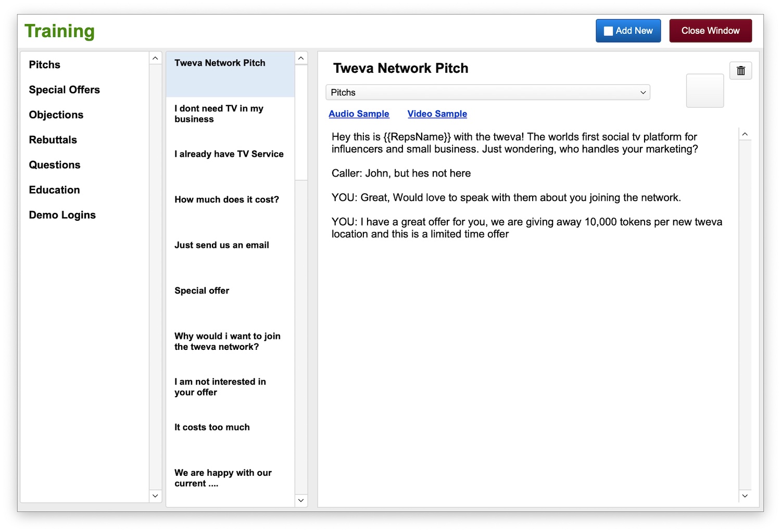Image resolution: width=781 pixels, height=532 pixels.
Task: Click the script text scroll down arrow
Action: 745,496
